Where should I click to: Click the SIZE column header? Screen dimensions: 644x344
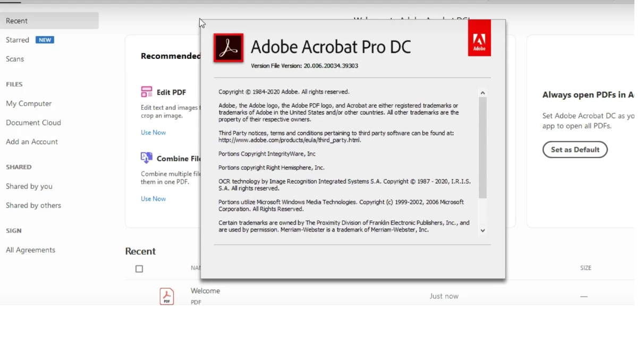(x=586, y=268)
